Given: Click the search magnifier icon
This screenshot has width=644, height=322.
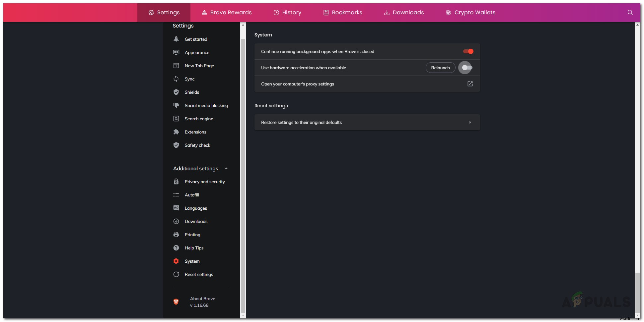Looking at the screenshot, I should (x=630, y=13).
